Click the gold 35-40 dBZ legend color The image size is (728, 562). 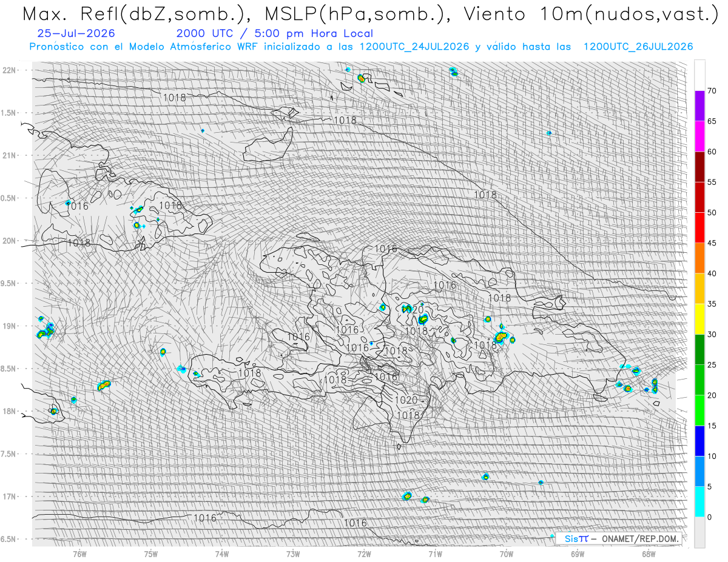click(x=699, y=289)
